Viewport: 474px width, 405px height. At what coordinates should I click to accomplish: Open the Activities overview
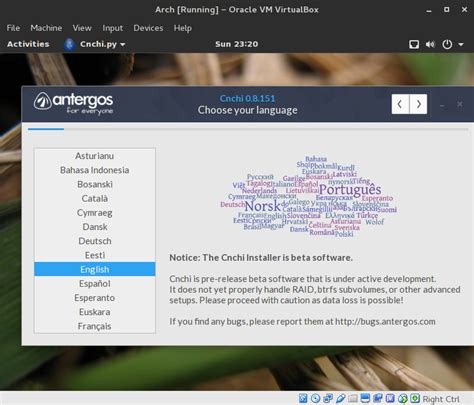point(28,44)
